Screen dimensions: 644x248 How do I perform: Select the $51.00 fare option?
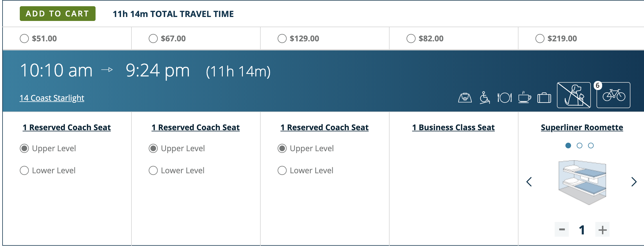point(24,39)
